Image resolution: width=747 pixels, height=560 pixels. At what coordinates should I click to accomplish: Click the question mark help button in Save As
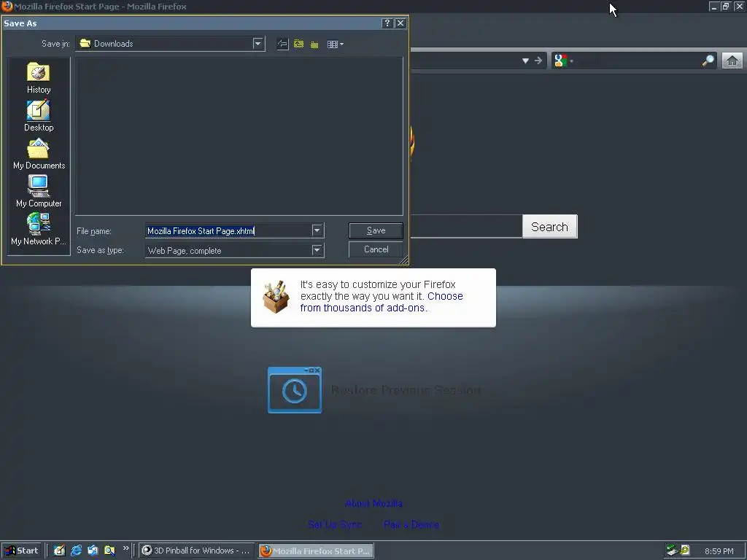pos(387,23)
